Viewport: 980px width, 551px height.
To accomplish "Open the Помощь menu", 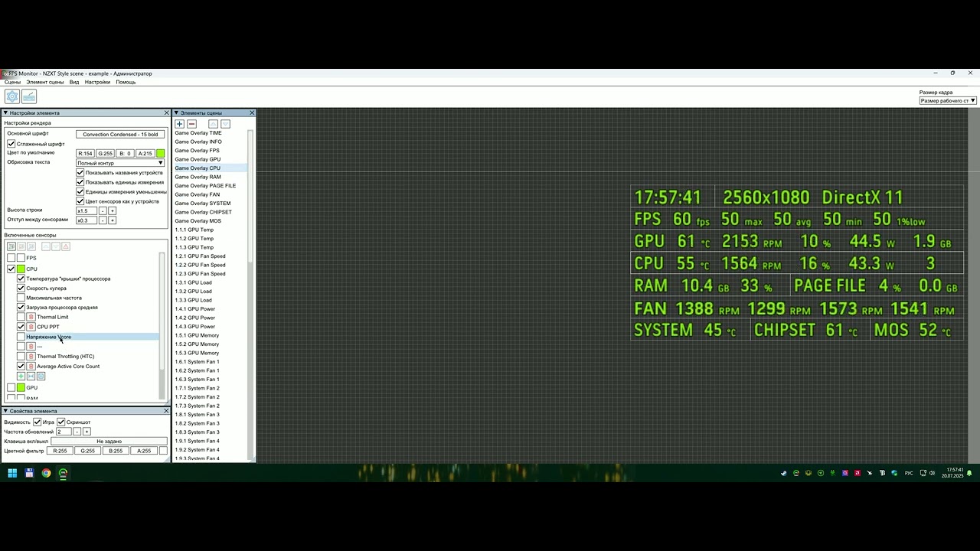I will pos(126,82).
